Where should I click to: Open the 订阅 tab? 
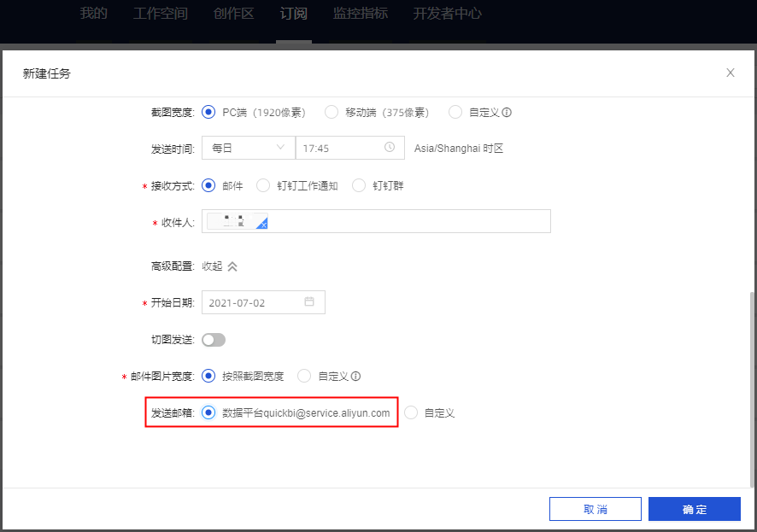point(294,14)
